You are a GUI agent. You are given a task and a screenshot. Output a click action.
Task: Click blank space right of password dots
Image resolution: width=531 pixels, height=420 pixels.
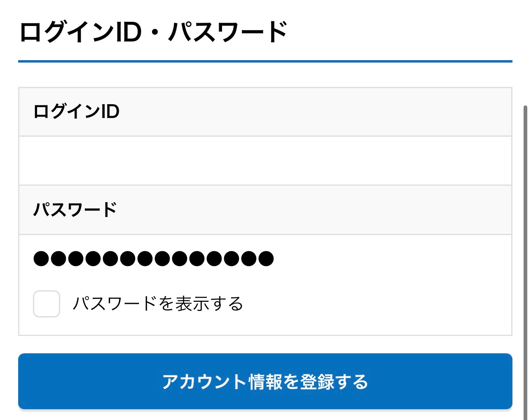(x=391, y=259)
